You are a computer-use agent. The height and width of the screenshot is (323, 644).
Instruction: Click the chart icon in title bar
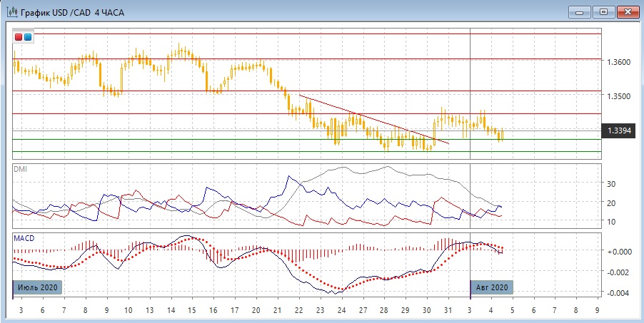12,12
